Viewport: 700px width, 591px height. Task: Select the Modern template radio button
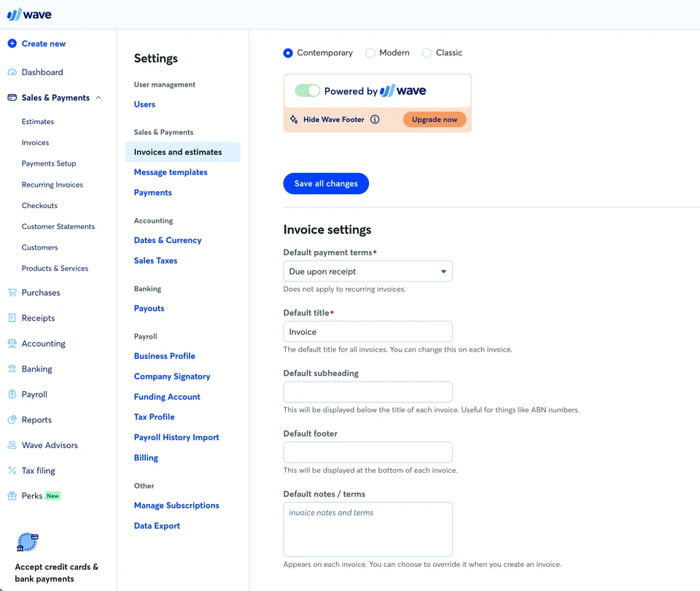click(x=370, y=53)
